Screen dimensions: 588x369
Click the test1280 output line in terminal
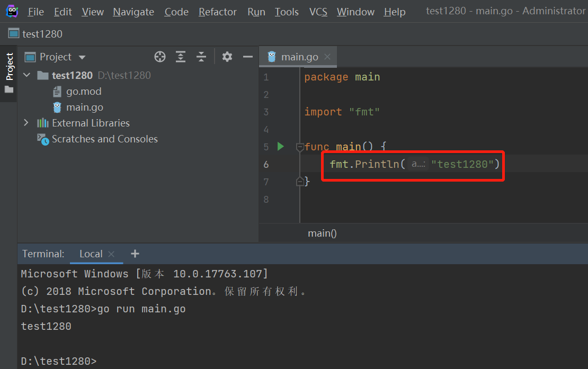pyautogui.click(x=46, y=326)
